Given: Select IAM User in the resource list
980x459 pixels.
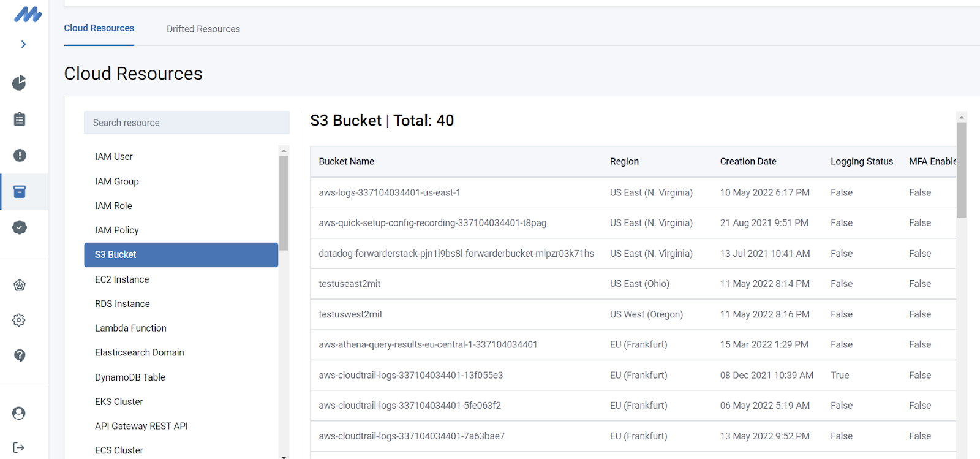Looking at the screenshot, I should tap(114, 157).
